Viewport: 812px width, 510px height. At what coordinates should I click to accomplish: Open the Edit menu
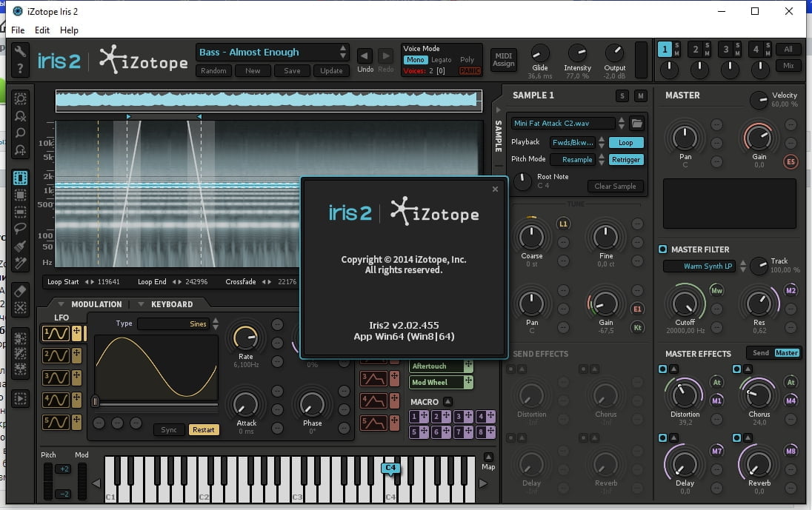42,30
